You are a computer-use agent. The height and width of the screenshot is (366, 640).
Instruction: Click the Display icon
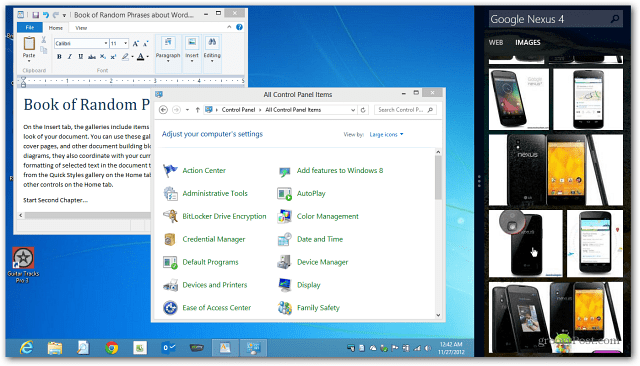[284, 285]
